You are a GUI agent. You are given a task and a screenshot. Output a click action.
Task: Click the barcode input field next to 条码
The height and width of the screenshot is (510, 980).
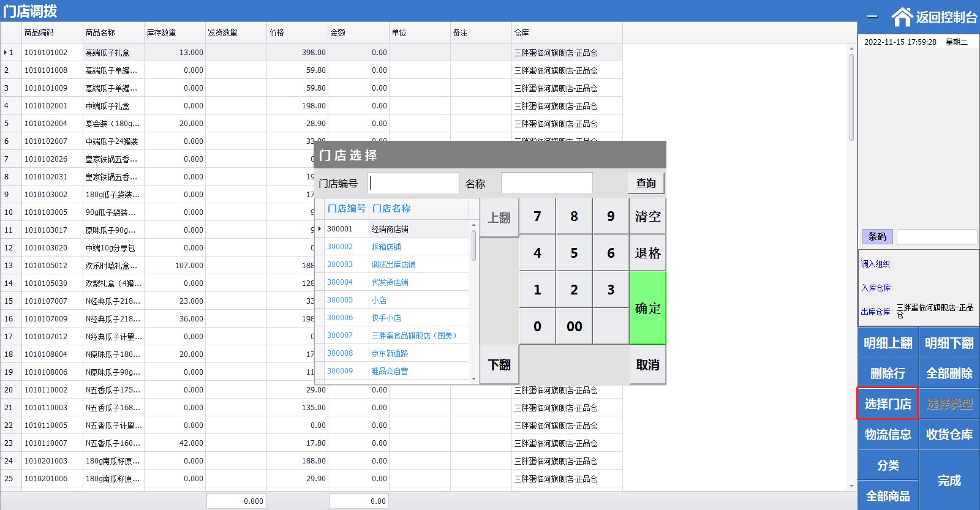click(x=937, y=237)
